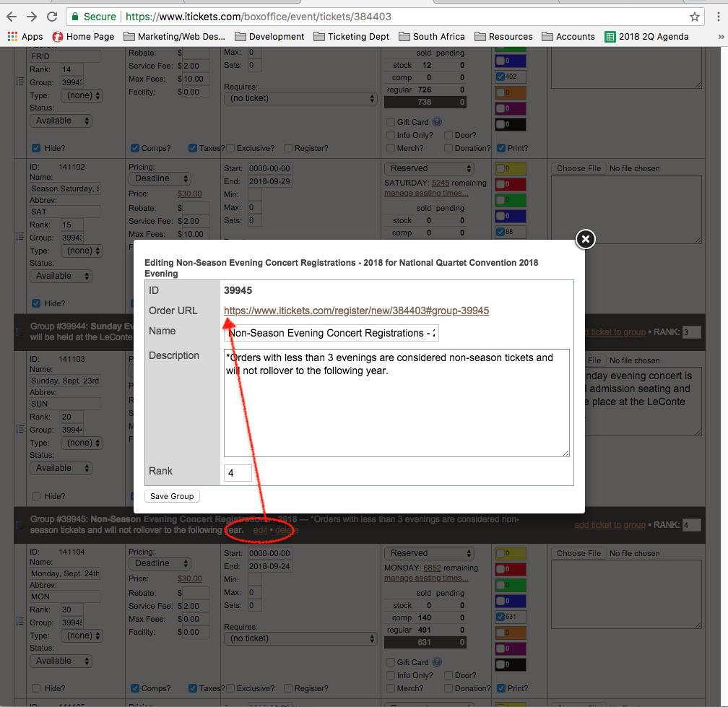The image size is (728, 707).
Task: Open Development bookmark folder
Action: (270, 37)
